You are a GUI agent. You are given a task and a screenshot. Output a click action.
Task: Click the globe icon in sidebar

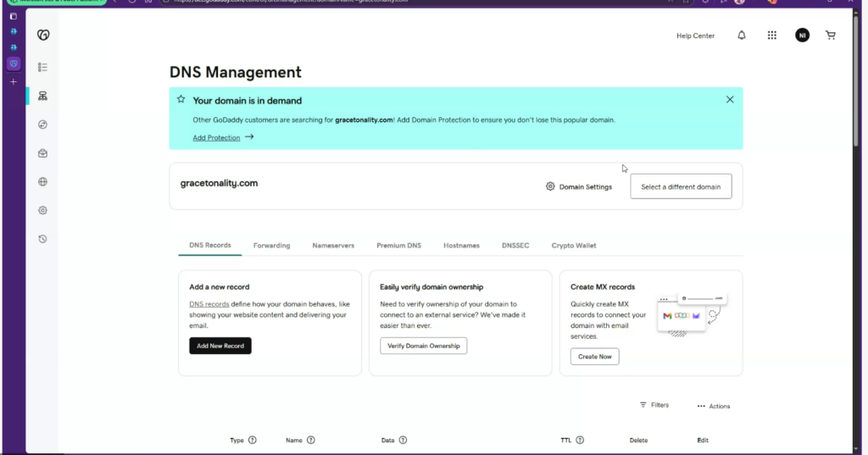tap(42, 181)
